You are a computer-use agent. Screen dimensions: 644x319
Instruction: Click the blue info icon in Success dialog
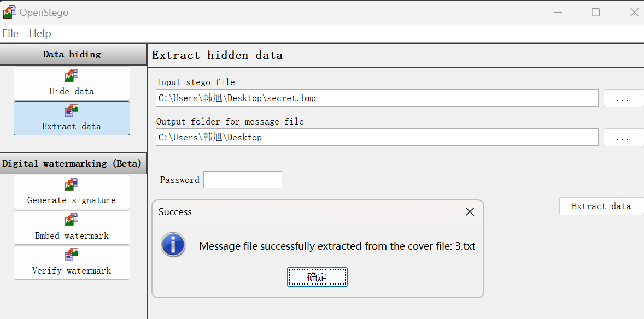[173, 245]
